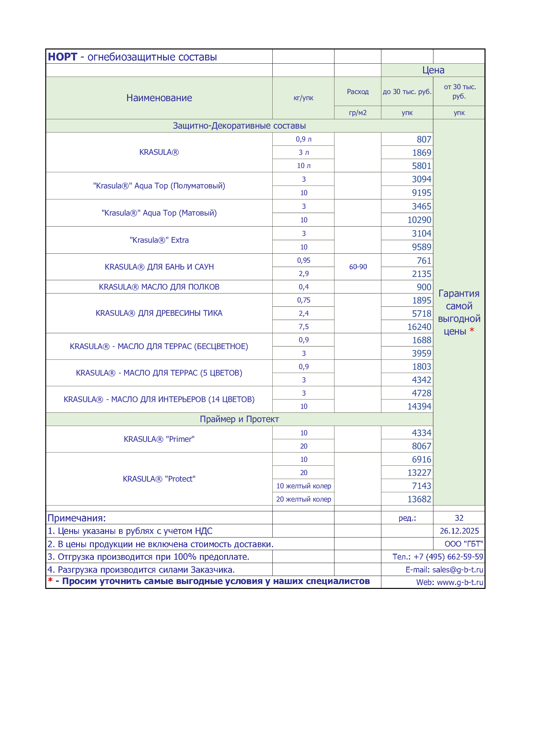
Task: Select price 10290
Action: tap(420, 219)
